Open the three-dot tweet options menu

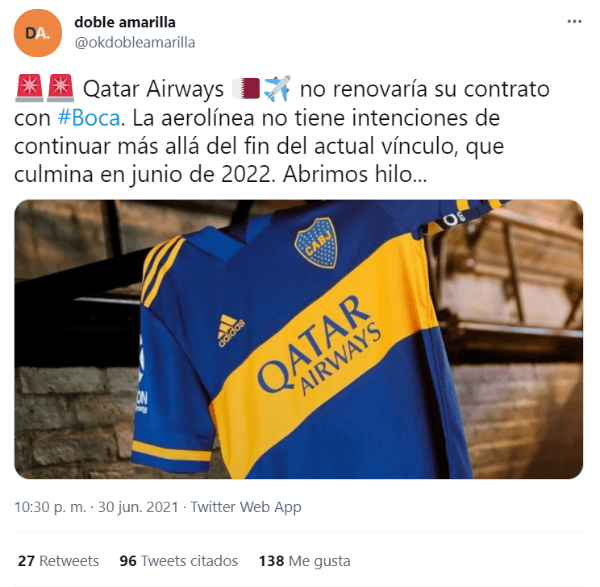[574, 21]
